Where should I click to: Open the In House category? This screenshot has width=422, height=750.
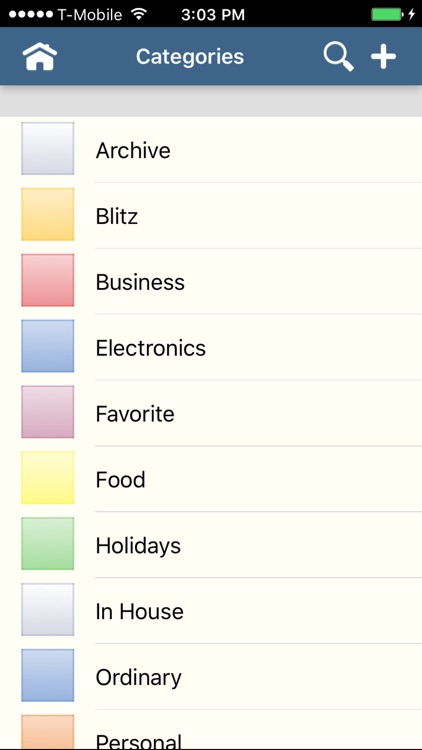[x=211, y=611]
